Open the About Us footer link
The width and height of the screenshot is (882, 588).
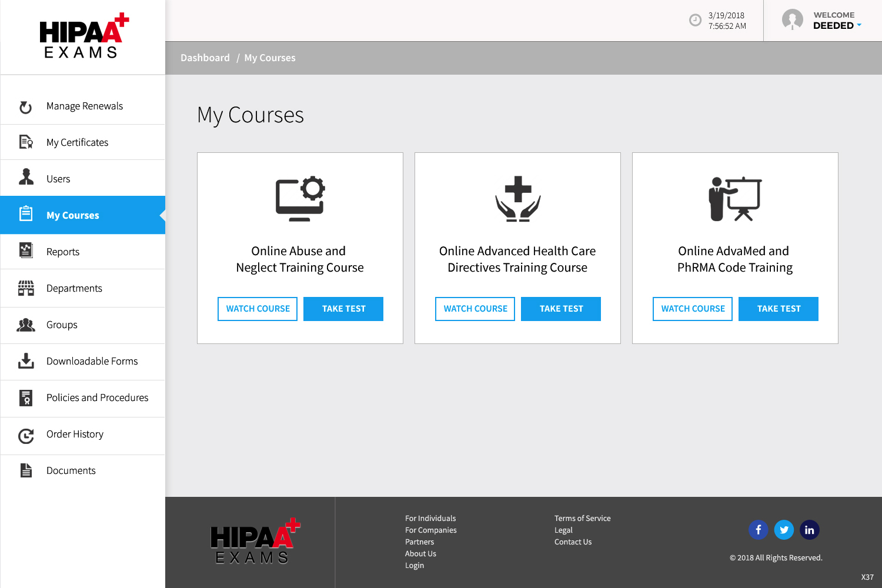420,553
